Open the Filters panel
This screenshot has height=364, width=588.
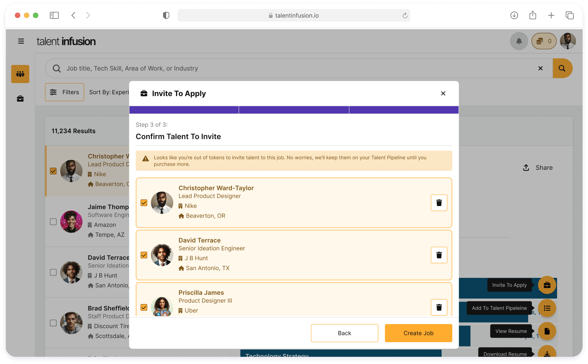[64, 92]
